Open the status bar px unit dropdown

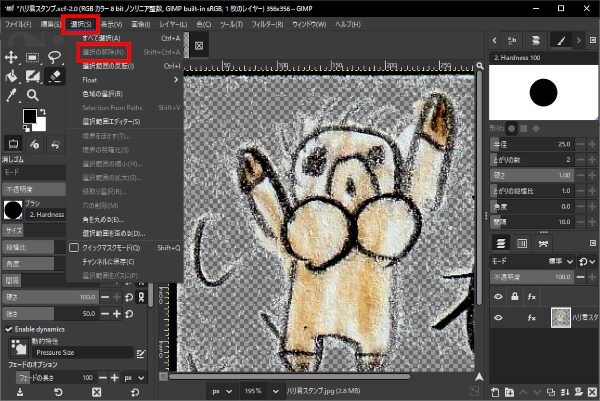coord(222,391)
